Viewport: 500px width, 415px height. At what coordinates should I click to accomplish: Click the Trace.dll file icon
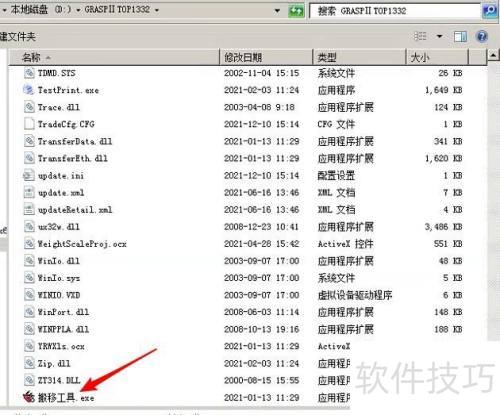[29, 107]
